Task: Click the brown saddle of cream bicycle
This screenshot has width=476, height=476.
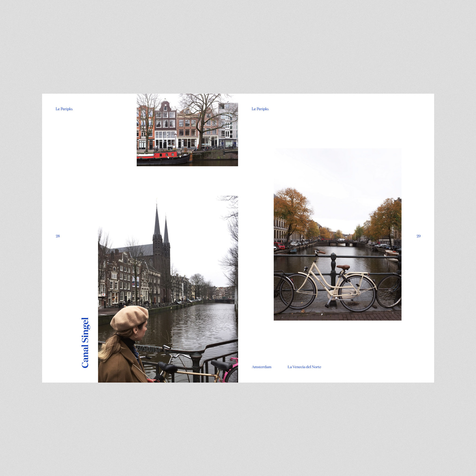Action: pyautogui.click(x=343, y=267)
